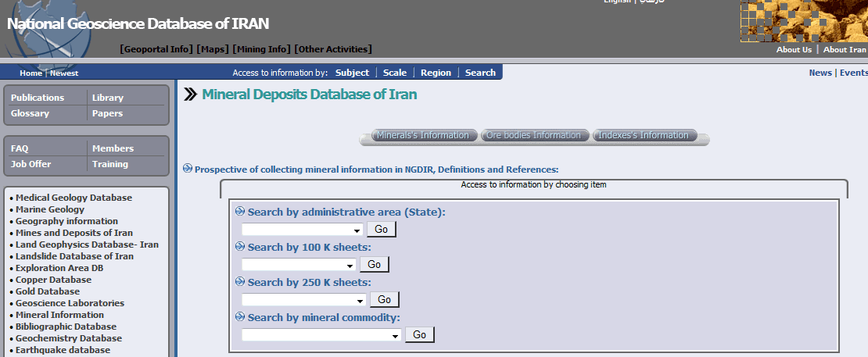
Task: Click the arrow icon beside Search by 250 K sheets
Action: click(240, 281)
